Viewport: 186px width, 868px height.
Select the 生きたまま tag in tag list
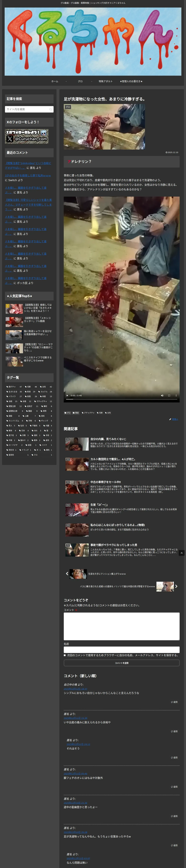point(14,392)
